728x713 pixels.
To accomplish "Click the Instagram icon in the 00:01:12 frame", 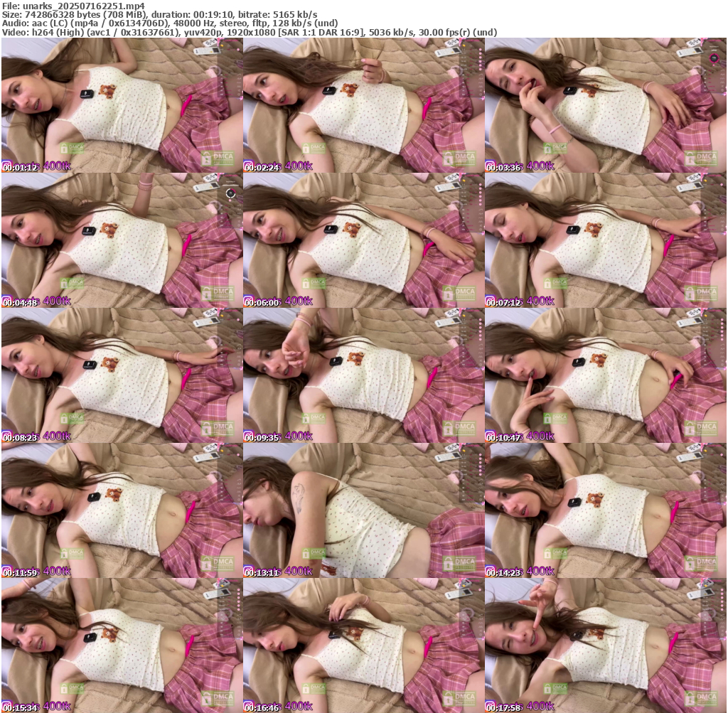I will pos(6,164).
